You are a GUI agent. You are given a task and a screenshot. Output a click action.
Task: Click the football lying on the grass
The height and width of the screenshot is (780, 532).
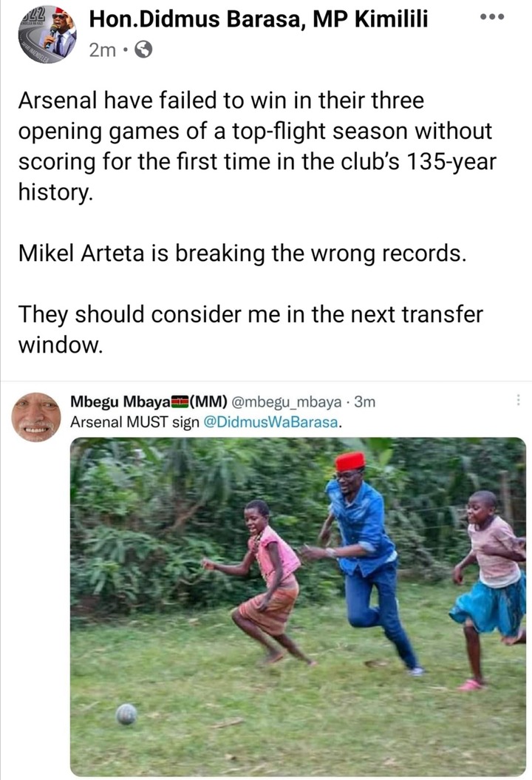(126, 714)
